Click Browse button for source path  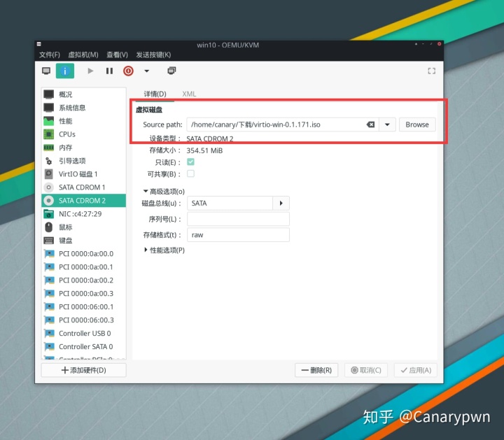(417, 125)
